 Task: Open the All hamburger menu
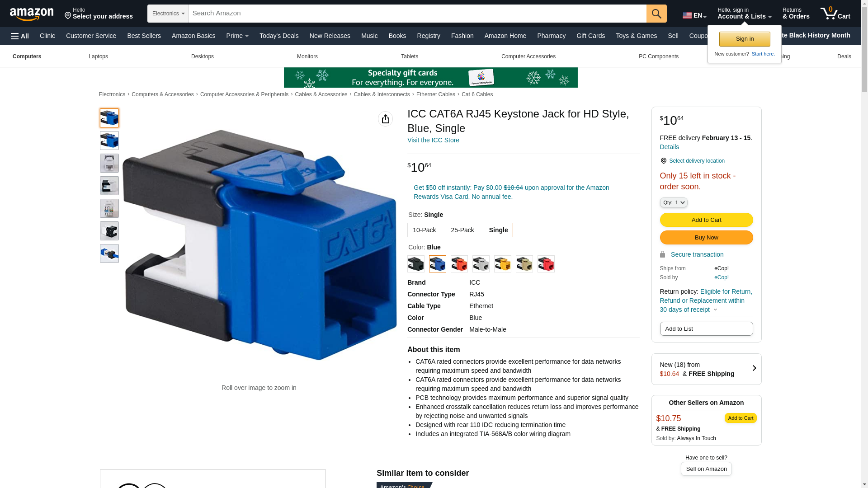(20, 36)
